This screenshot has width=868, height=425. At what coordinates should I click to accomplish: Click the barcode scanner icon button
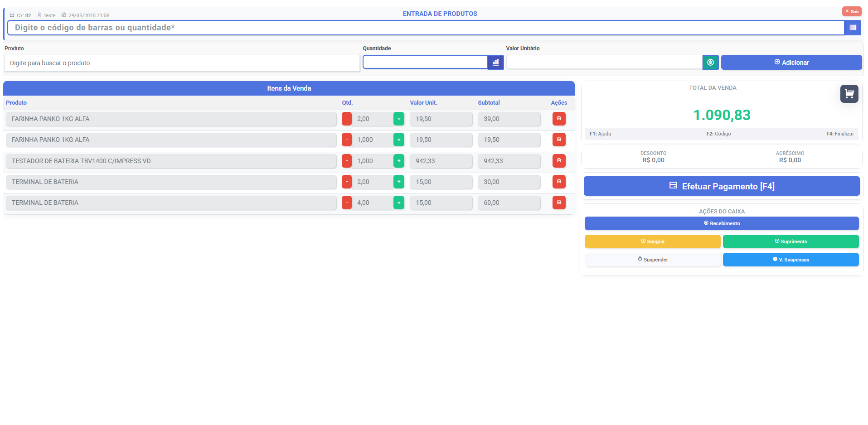[x=853, y=28]
